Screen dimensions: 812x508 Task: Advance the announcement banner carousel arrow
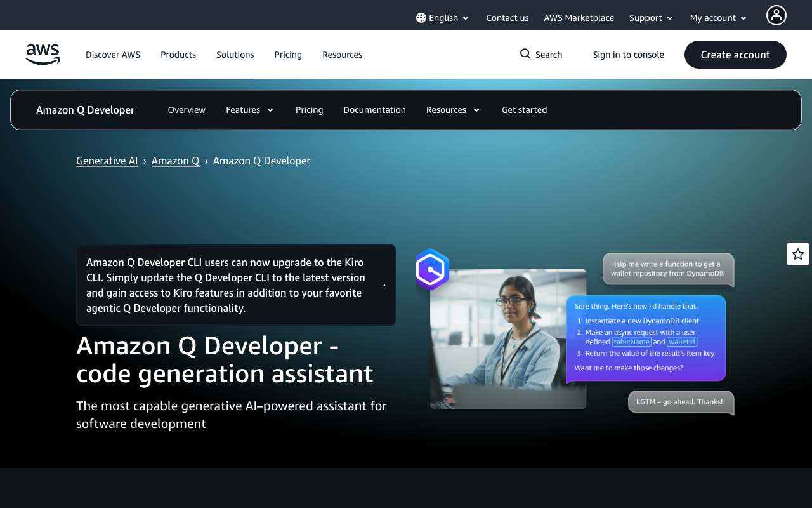point(384,286)
